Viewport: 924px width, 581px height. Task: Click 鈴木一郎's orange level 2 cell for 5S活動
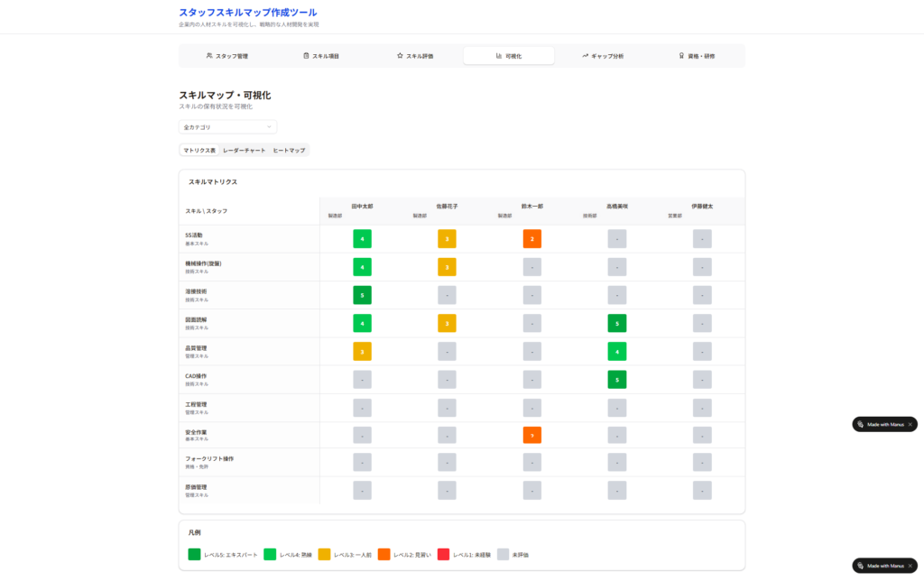point(531,239)
